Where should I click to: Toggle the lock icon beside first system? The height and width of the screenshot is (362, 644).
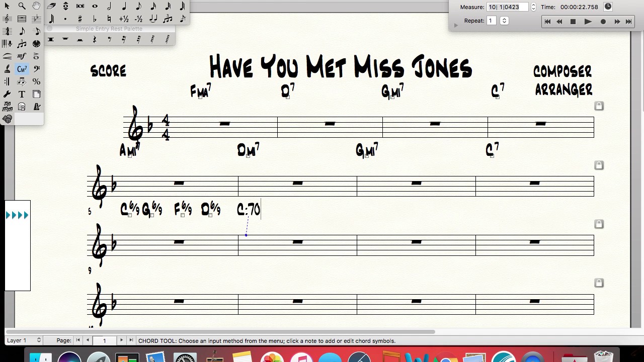pyautogui.click(x=599, y=106)
